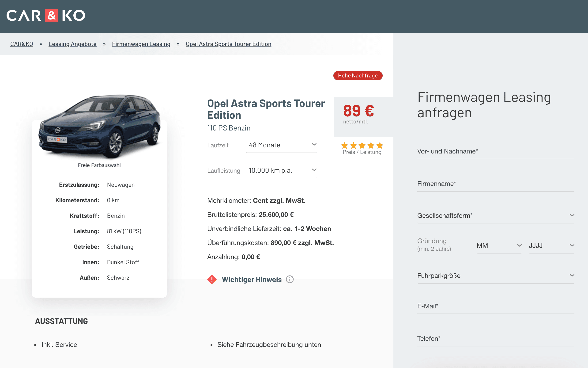Viewport: 588px width, 368px height.
Task: Open the Gründung month MM dropdown
Action: [499, 245]
